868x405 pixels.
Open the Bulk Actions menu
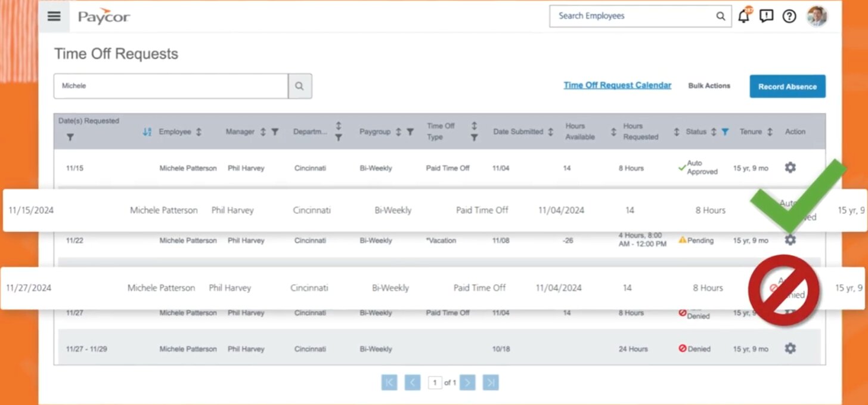point(709,86)
